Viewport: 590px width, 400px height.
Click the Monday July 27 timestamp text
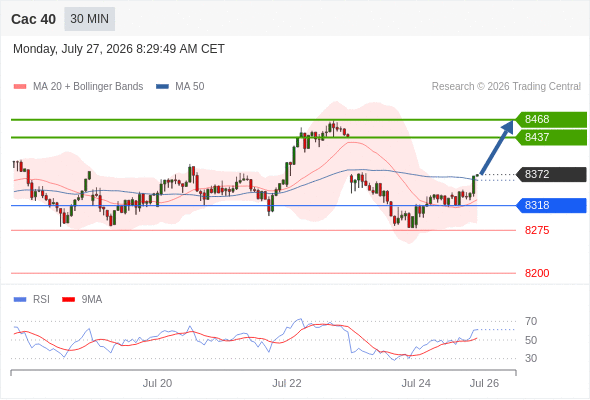[x=119, y=49]
